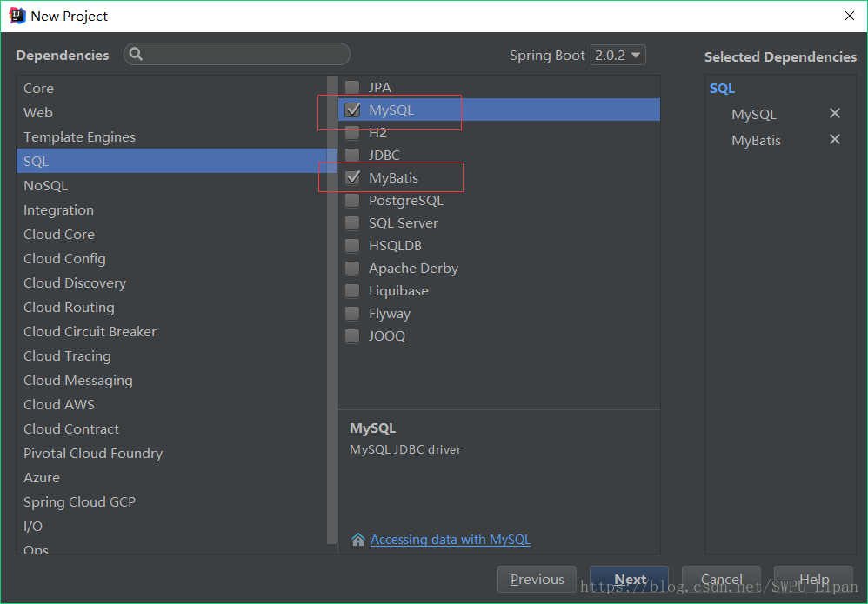Open Cloud Messaging category
This screenshot has height=604, width=868.
171,380
